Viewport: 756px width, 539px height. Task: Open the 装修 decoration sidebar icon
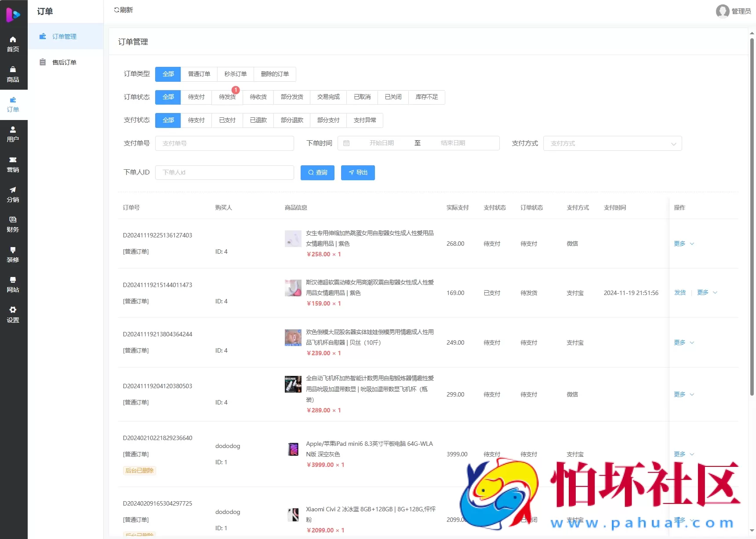(13, 254)
